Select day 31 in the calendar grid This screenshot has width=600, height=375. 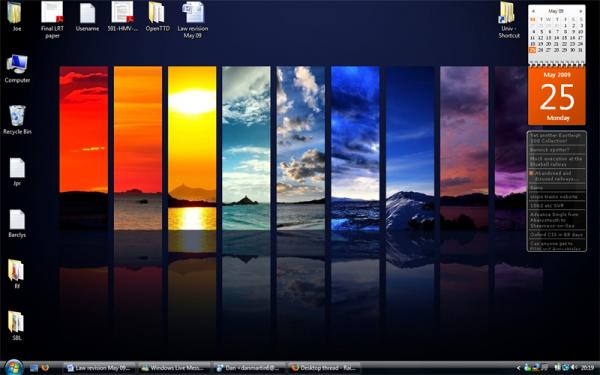click(580, 50)
